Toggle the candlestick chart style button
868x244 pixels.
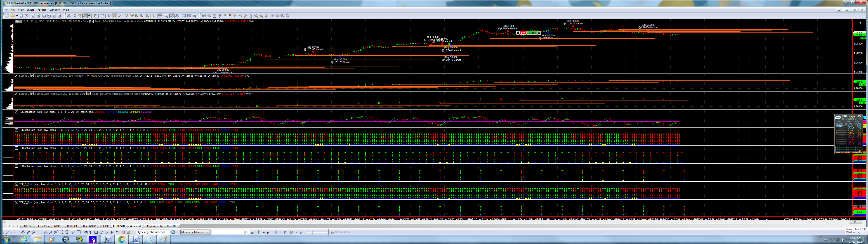pos(115,16)
